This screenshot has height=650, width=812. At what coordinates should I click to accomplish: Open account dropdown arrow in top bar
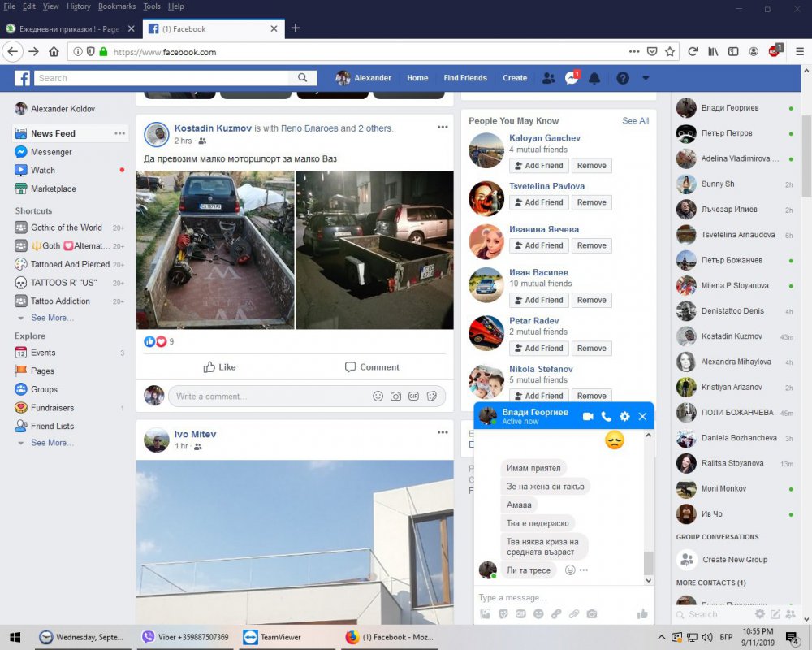coord(646,78)
